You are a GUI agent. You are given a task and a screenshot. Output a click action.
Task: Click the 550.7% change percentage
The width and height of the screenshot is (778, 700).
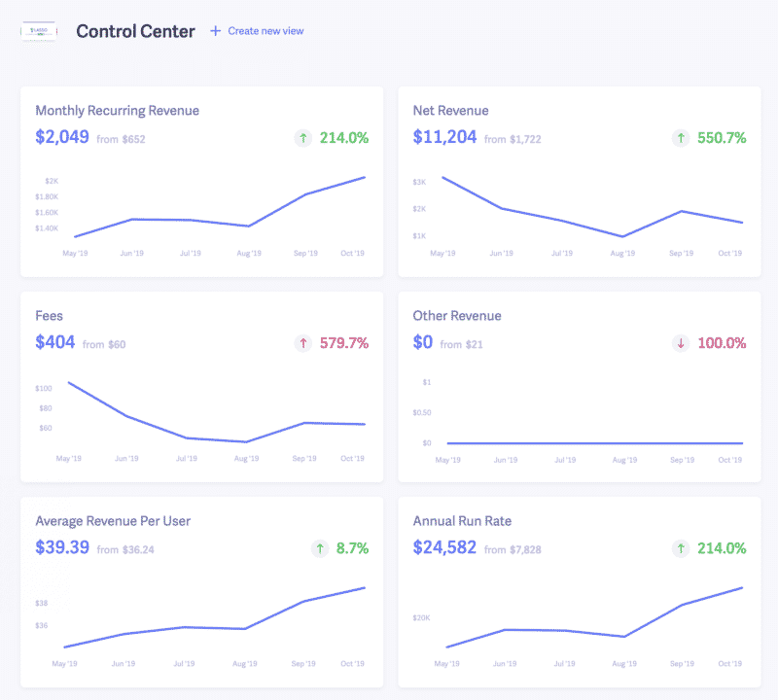pos(722,138)
